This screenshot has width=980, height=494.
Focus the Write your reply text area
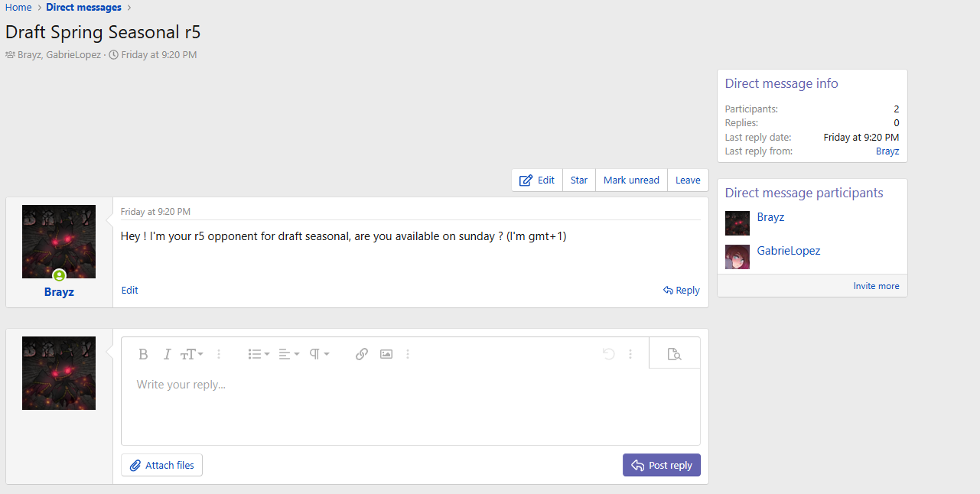tap(411, 407)
